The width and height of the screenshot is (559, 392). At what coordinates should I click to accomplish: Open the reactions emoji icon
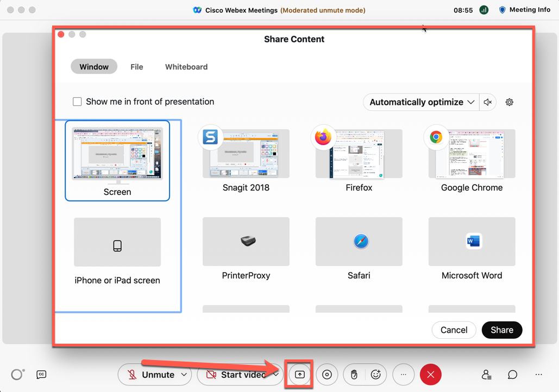tap(376, 375)
